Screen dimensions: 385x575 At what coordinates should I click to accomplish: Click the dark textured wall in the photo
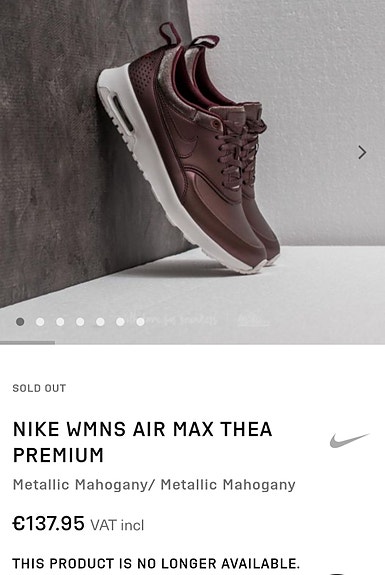pyautogui.click(x=55, y=147)
